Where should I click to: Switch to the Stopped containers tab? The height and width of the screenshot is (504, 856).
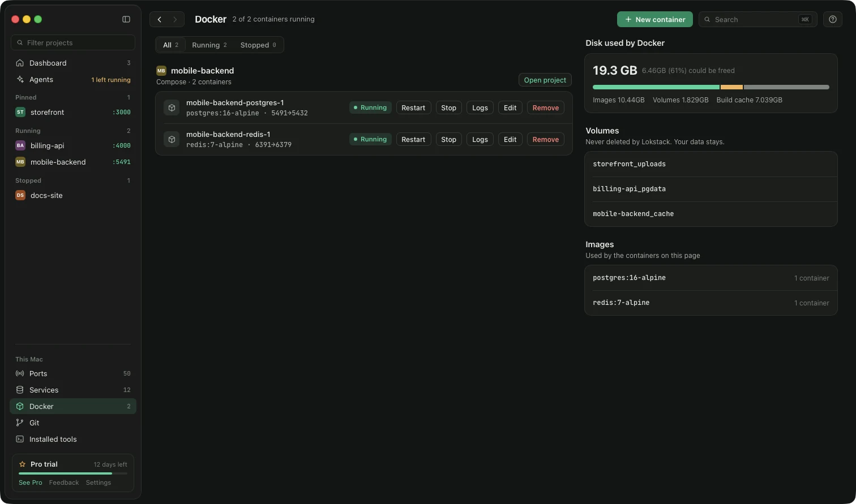tap(258, 45)
